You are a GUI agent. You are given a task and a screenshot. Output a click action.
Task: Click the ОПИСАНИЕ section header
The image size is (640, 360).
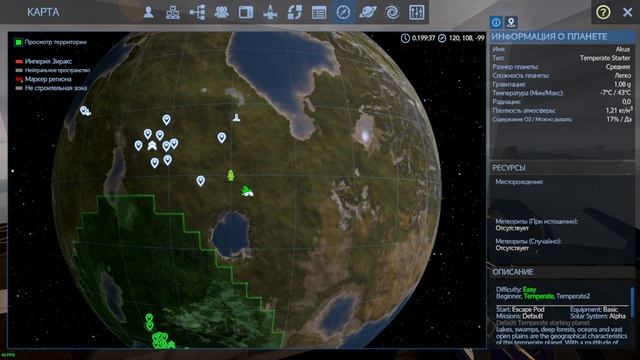[562, 272]
